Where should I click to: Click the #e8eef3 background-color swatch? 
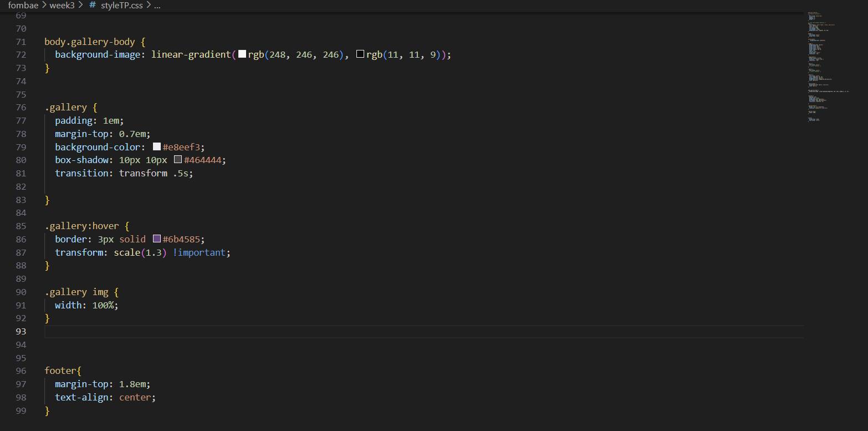157,147
